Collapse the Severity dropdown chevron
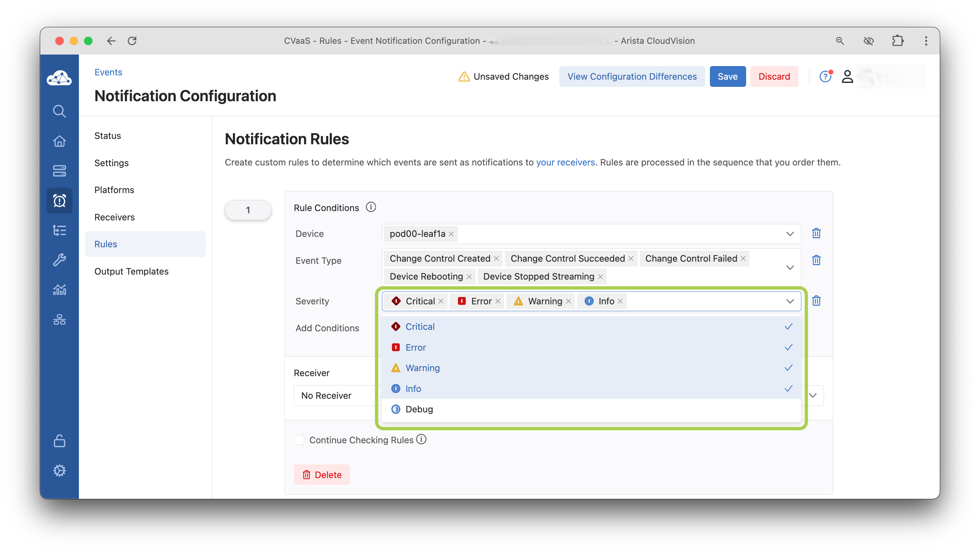Screen dimensions: 980x552 pos(790,301)
